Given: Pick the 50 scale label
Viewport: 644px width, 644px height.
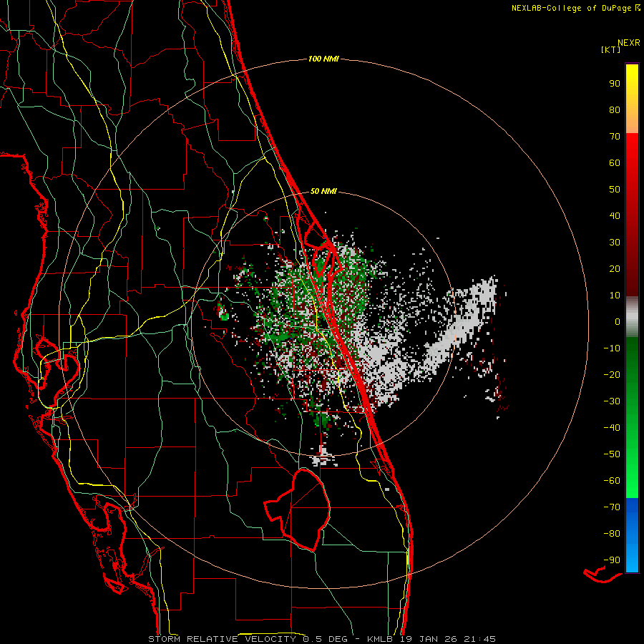Looking at the screenshot, I should (x=615, y=190).
